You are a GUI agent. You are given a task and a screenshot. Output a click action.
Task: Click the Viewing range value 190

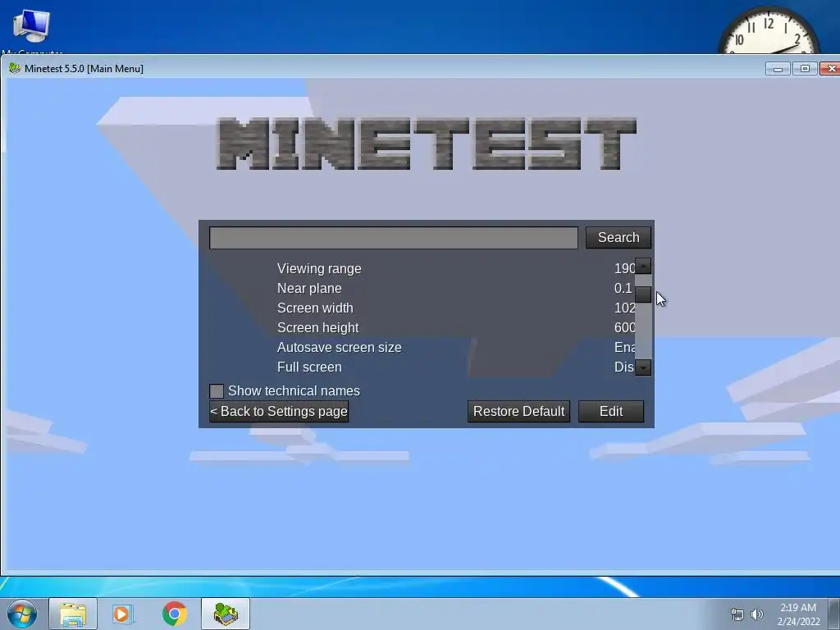point(624,268)
